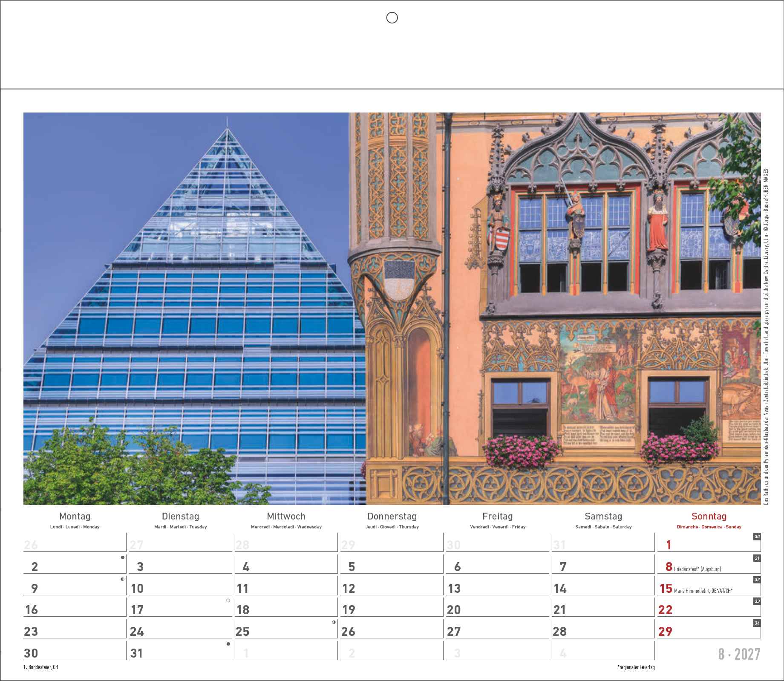Select Monday August 9
The image size is (784, 681).
pyautogui.click(x=35, y=589)
